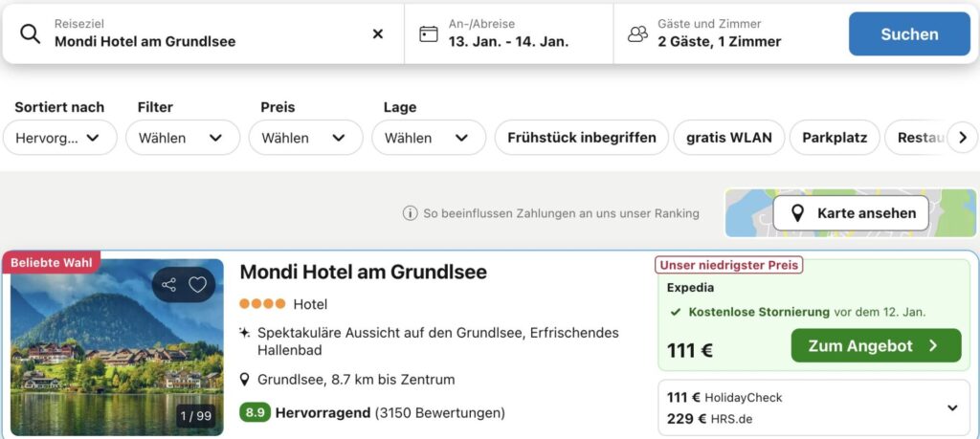Share the hotel via share icon
Viewport: 980px width, 439px height.
click(169, 285)
